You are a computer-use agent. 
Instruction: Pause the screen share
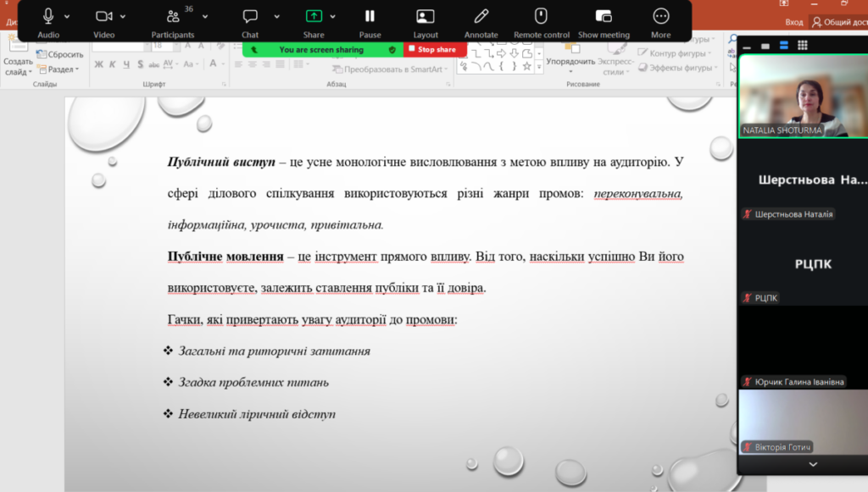coord(370,16)
